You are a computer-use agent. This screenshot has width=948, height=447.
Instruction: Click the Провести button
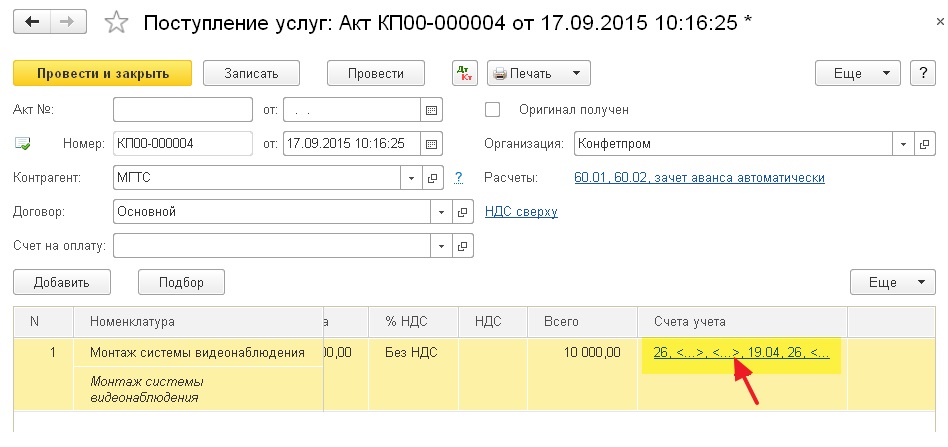pos(376,74)
